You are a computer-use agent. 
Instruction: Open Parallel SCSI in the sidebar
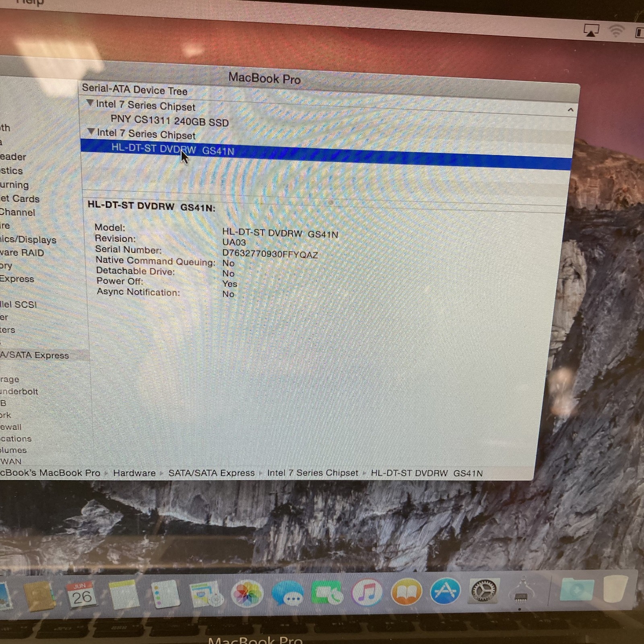19,305
